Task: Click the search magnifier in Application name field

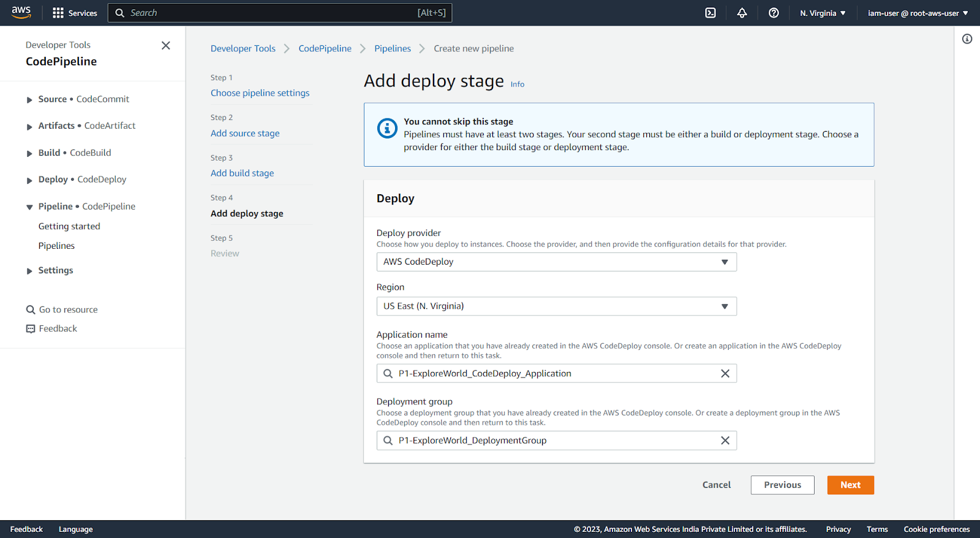Action: (388, 374)
